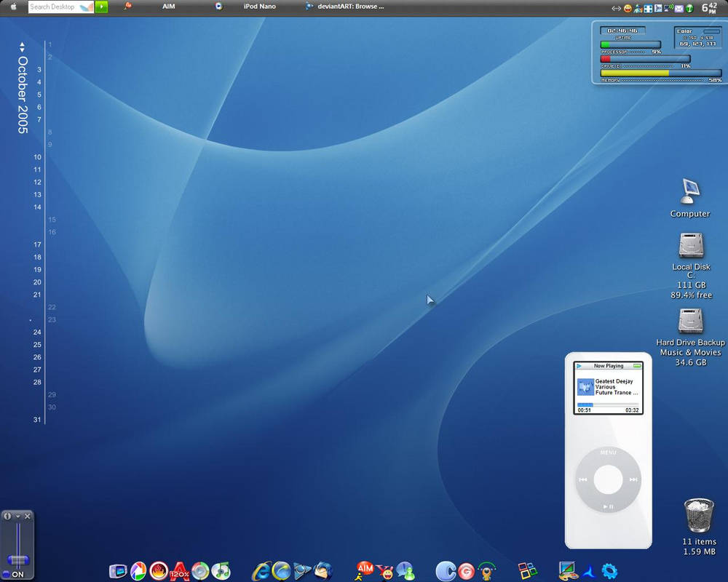Click the iPod center select button
Screen dimensions: 728x582
608,479
